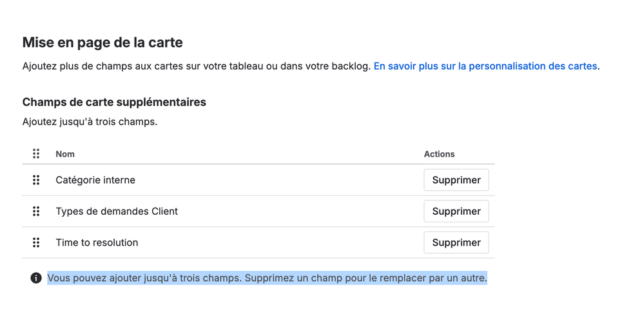Click the Champs de carte supplémentaires subheading
The image size is (644, 314).
click(114, 102)
